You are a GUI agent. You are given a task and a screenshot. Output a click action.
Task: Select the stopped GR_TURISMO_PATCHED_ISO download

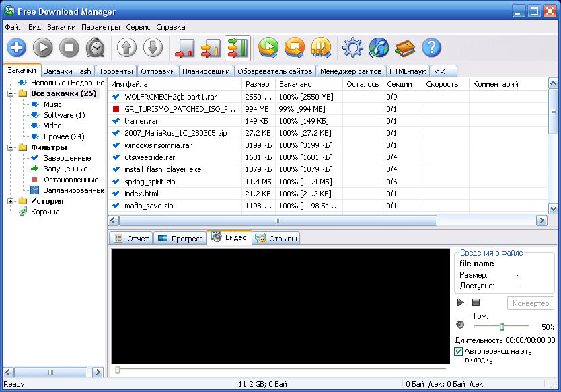tap(328, 109)
